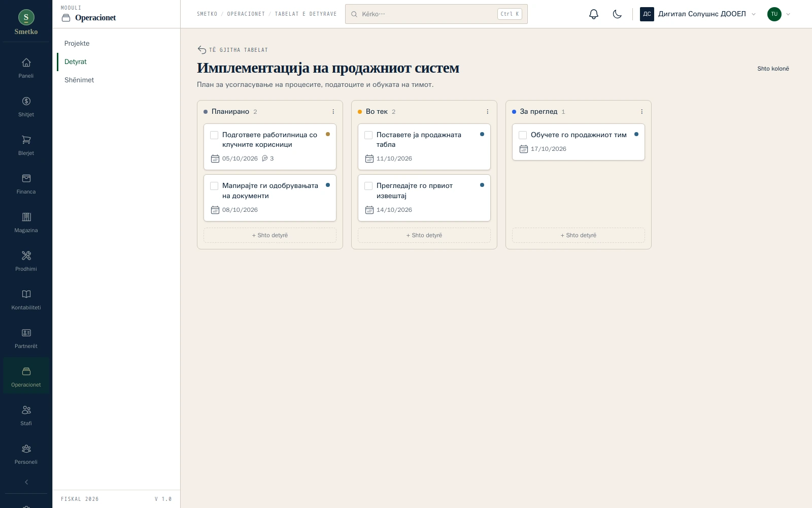
Task: Check the task Обучете го продажниот тим
Action: (523, 135)
